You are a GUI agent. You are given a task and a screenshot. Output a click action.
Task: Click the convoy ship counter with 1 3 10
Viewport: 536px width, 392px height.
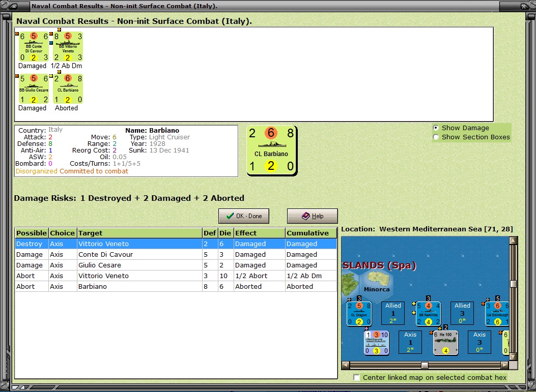tap(376, 343)
